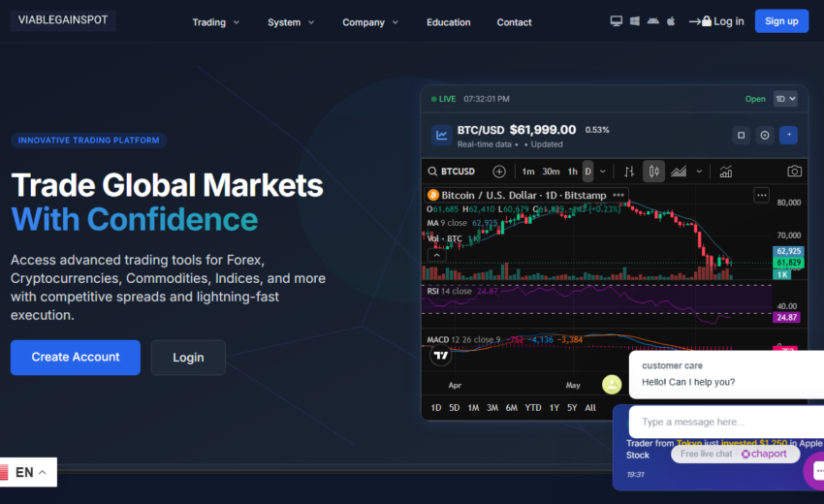
Task: Expand the Company menu
Action: pyautogui.click(x=370, y=22)
